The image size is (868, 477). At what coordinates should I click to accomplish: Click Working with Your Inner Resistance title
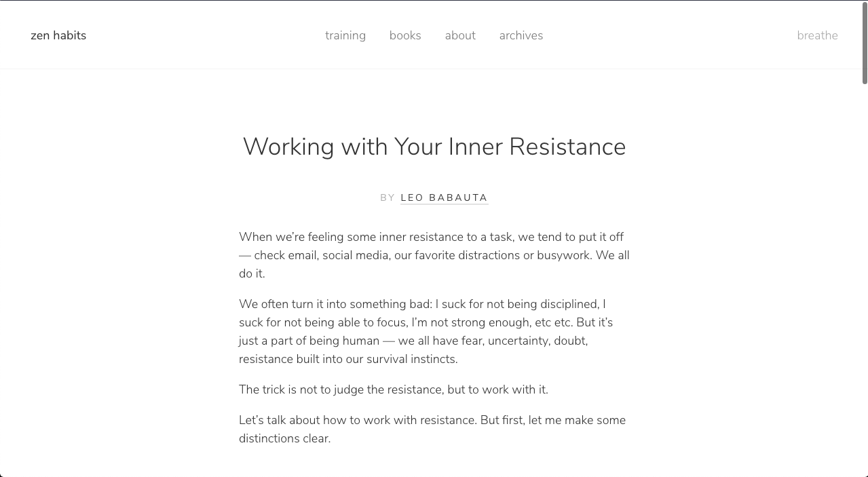click(x=434, y=147)
